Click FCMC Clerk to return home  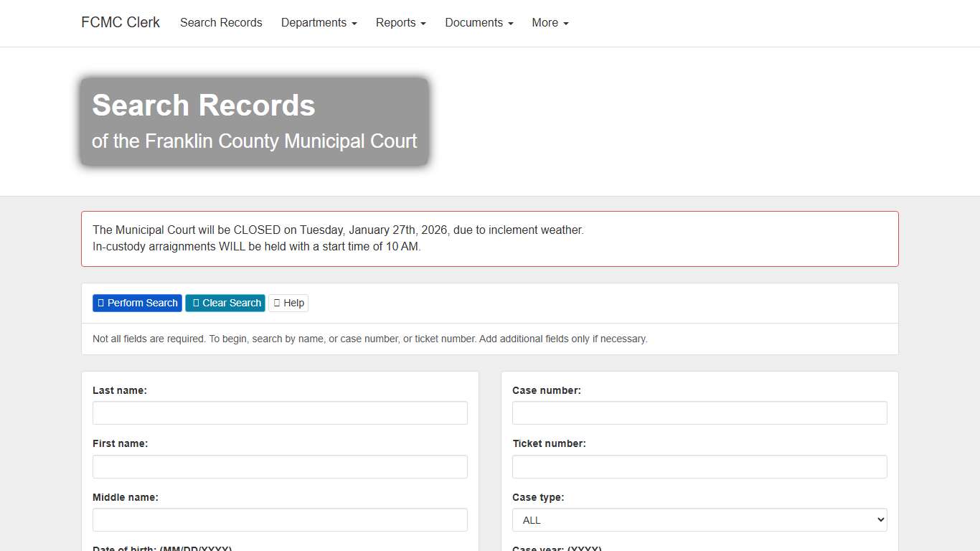pos(120,22)
